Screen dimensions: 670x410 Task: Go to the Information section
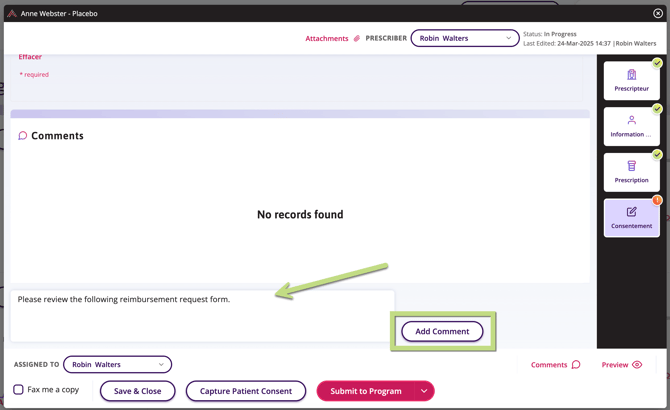(x=631, y=126)
